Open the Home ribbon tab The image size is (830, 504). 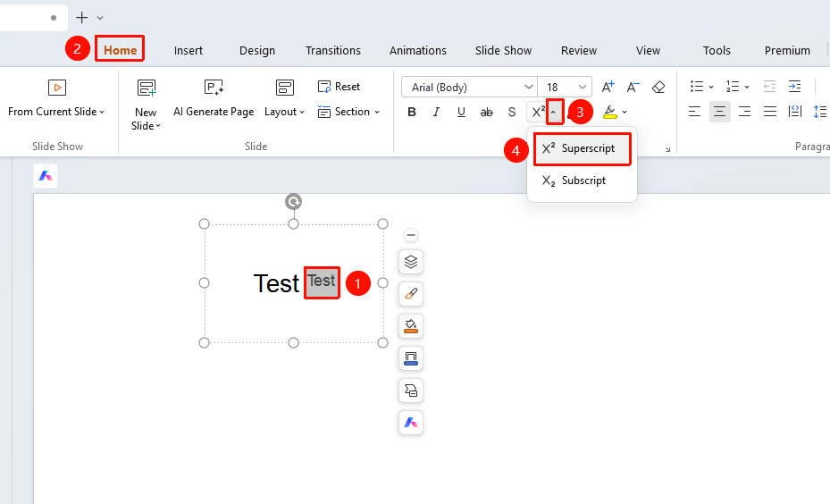120,50
